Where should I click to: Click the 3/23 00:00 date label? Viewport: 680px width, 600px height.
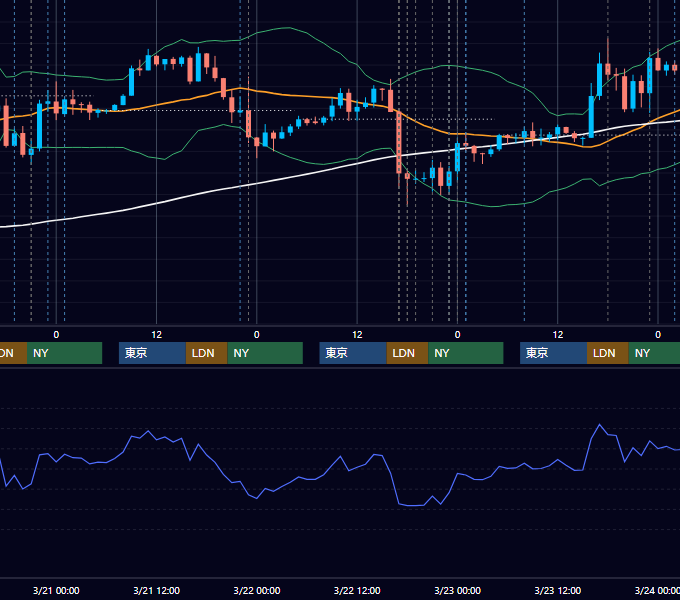point(457,590)
